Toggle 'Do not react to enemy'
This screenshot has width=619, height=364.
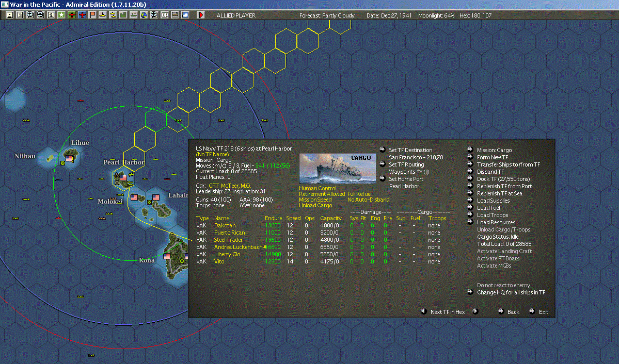tap(503, 285)
